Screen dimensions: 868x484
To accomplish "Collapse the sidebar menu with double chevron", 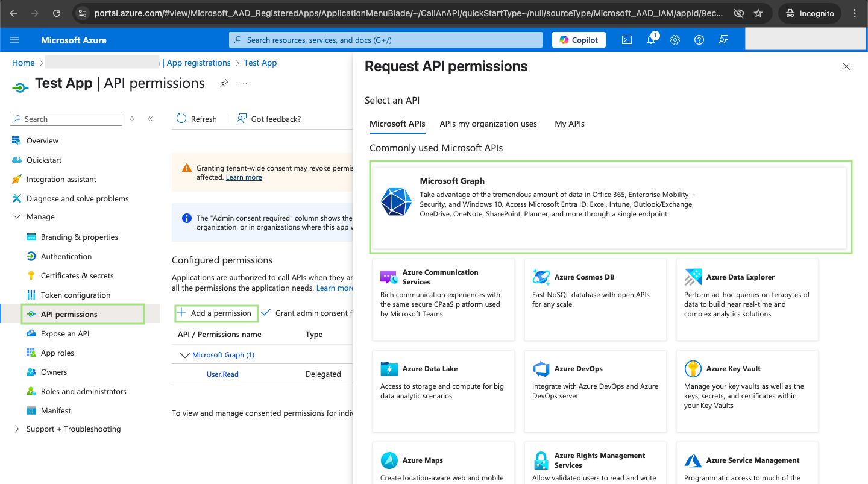I will point(150,119).
